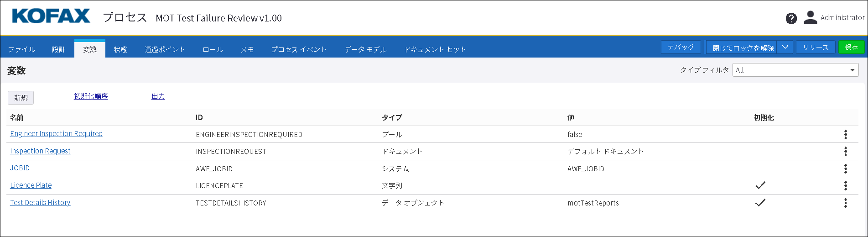Open options menu for Test Details History
Image resolution: width=868 pixels, height=237 pixels.
845,203
